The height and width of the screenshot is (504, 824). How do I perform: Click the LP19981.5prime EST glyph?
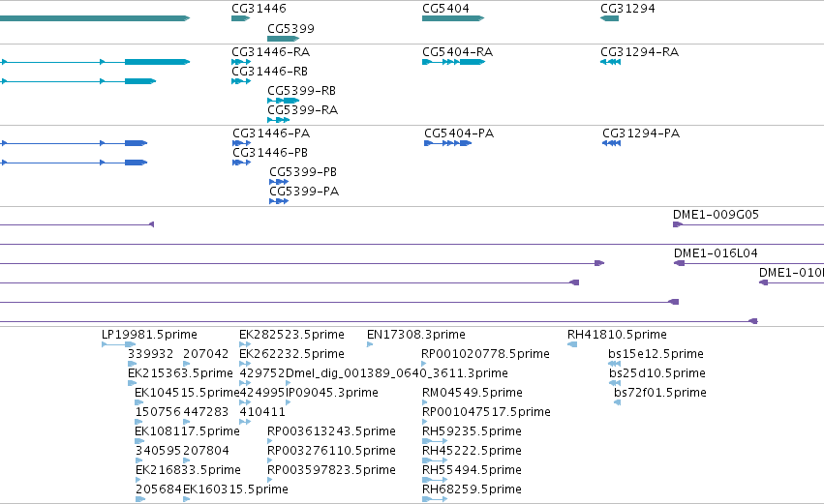(x=119, y=344)
